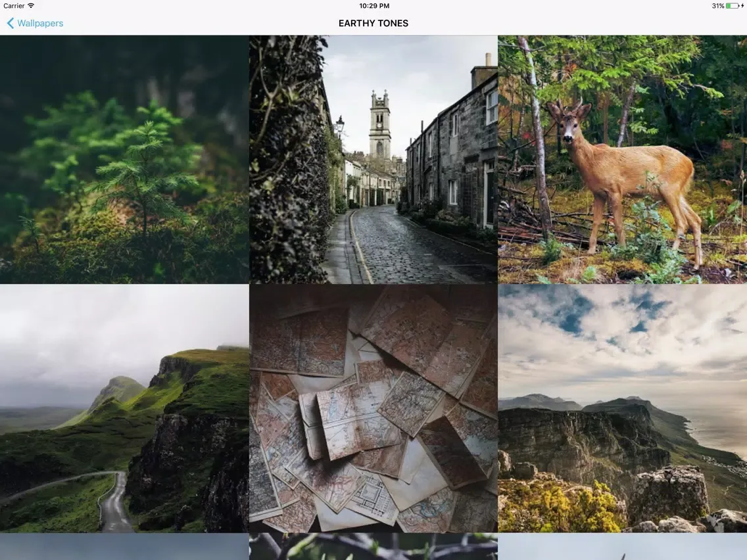Open the green hills winding road wallpaper

tap(124, 408)
